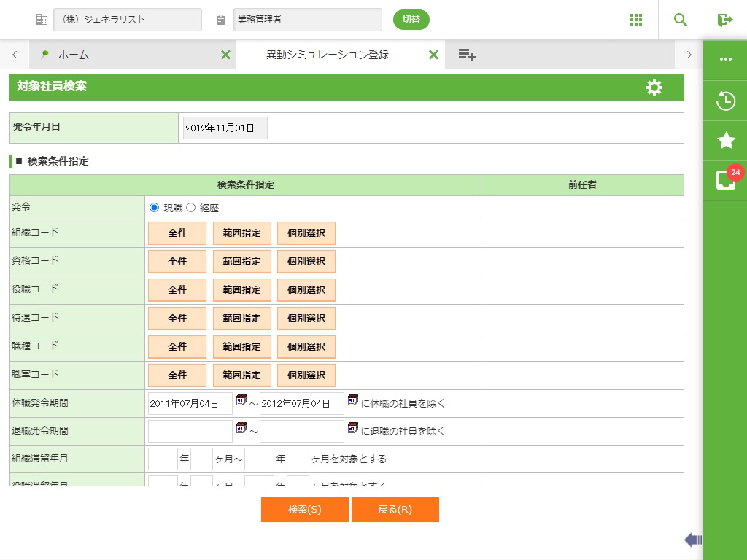Expand the sidebar more options menu
This screenshot has height=560, width=747.
(725, 60)
